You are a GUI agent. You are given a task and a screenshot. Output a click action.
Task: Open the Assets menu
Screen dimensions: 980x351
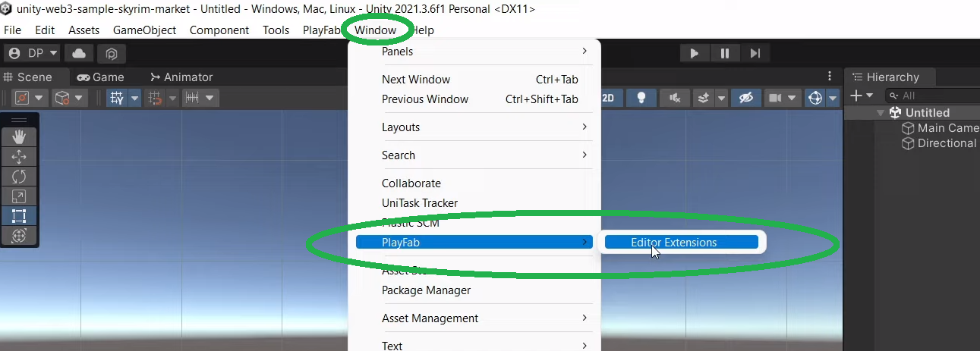pos(84,30)
